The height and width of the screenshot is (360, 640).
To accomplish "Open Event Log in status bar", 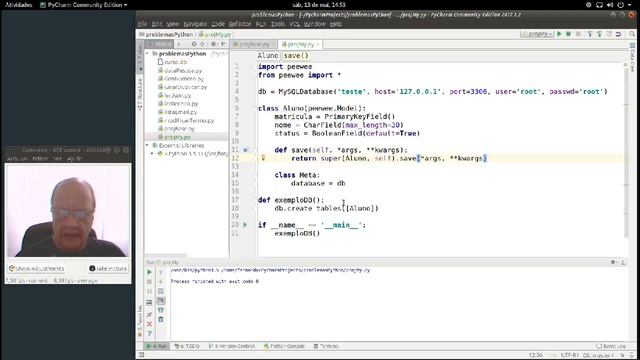I will click(611, 346).
